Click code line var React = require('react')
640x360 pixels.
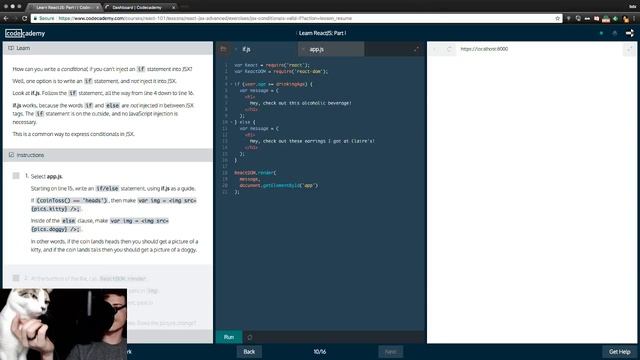pos(272,65)
